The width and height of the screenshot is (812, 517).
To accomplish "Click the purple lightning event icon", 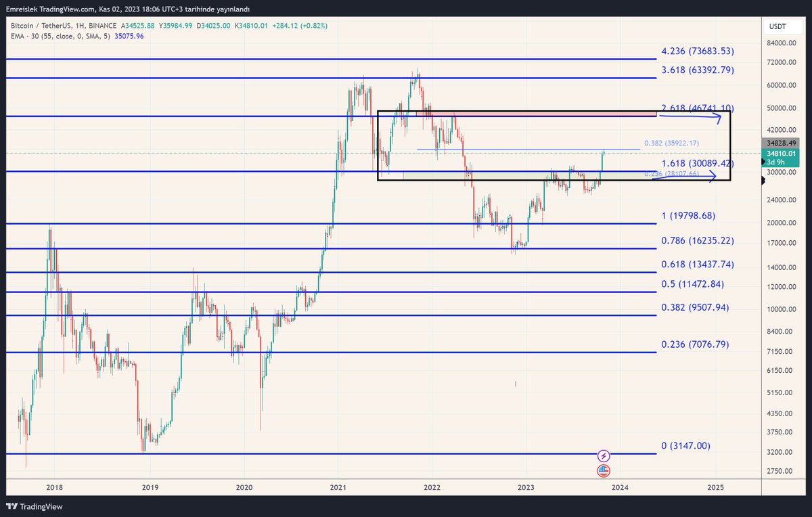I will [604, 455].
